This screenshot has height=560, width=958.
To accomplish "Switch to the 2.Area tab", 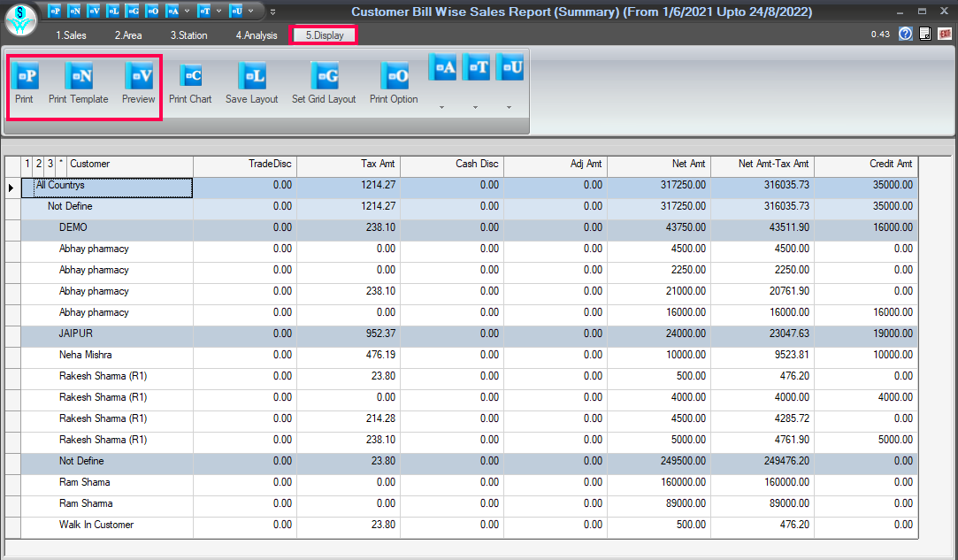I will (128, 35).
